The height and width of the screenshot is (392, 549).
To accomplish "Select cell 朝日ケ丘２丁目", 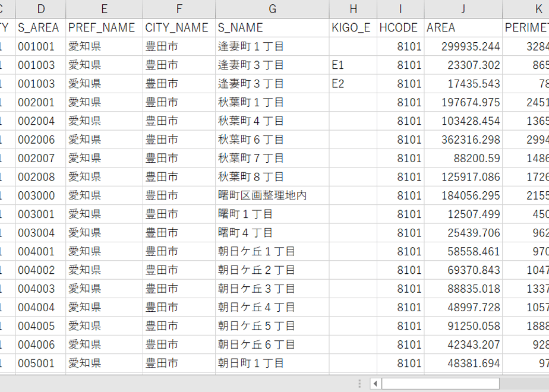I will [272, 270].
